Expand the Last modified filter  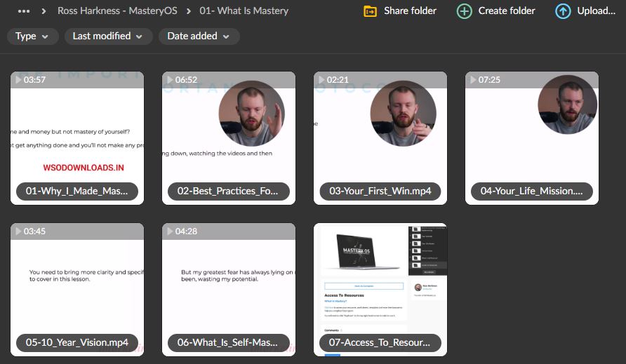108,36
